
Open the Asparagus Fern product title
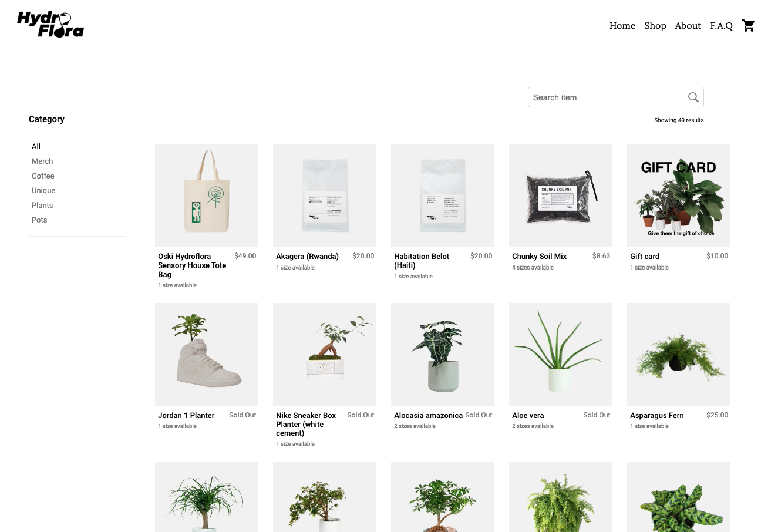(656, 416)
